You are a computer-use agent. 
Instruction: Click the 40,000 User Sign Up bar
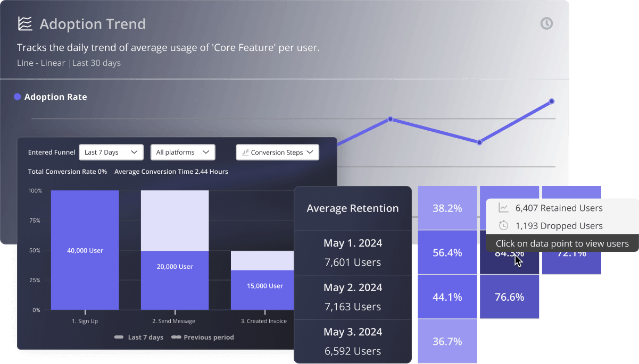(85, 250)
